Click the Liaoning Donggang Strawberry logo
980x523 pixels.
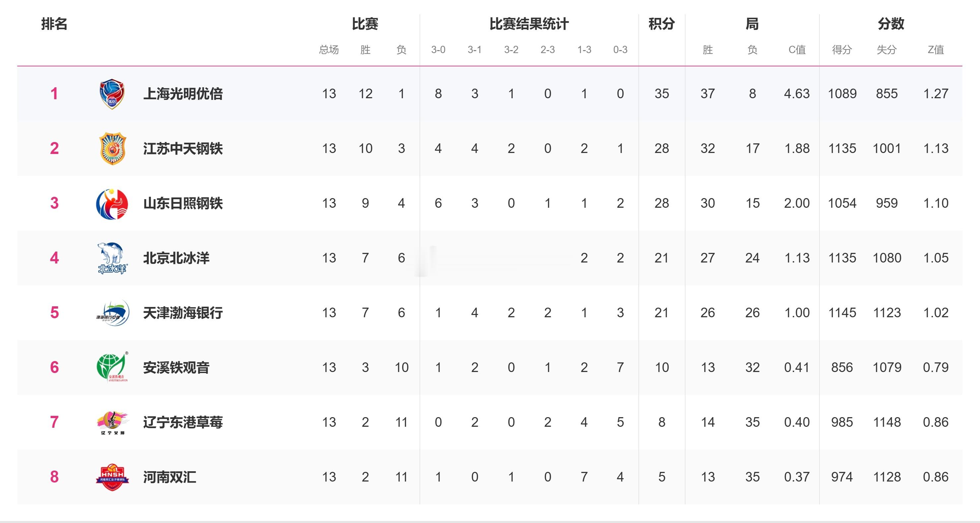click(x=112, y=422)
